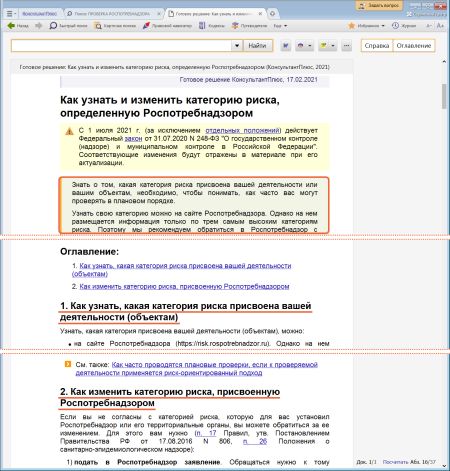Image resolution: width=450 pixels, height=471 pixels.
Task: Click the Док. 1/1 status text
Action: click(366, 462)
